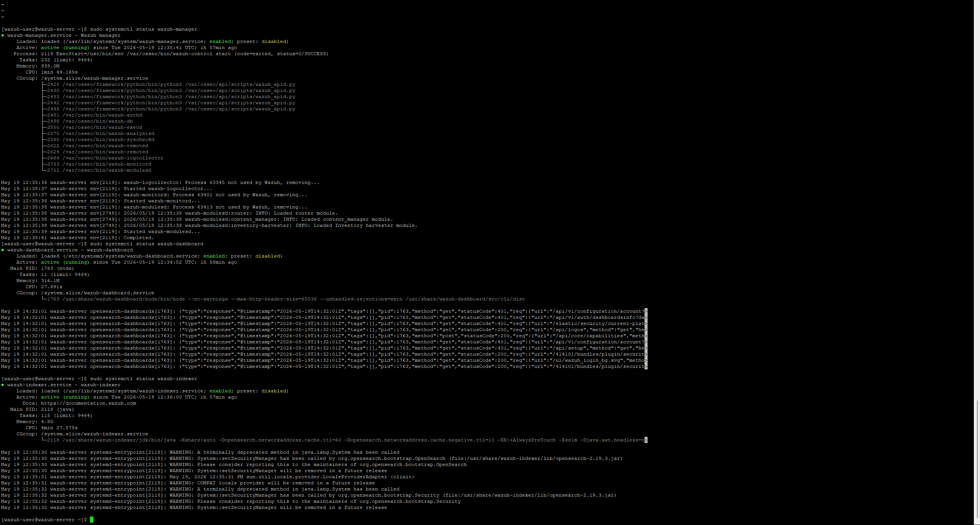Image resolution: width=980 pixels, height=525 pixels.
Task: Click the log line with /api/core/capabilities URL
Action: click(x=324, y=336)
